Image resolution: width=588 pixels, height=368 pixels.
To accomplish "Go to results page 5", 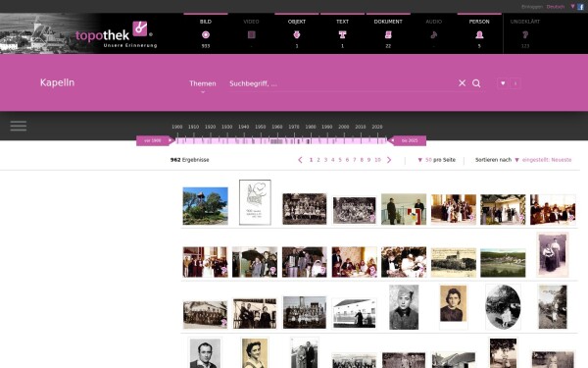I will [x=340, y=160].
